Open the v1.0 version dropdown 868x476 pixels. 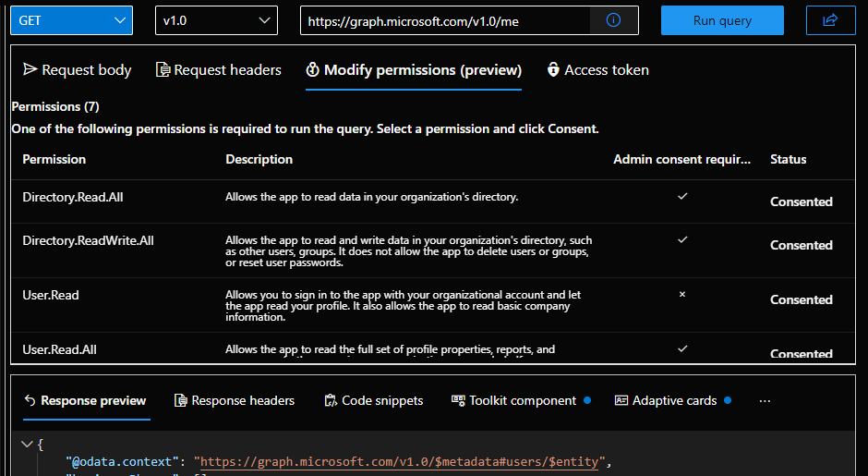216,20
